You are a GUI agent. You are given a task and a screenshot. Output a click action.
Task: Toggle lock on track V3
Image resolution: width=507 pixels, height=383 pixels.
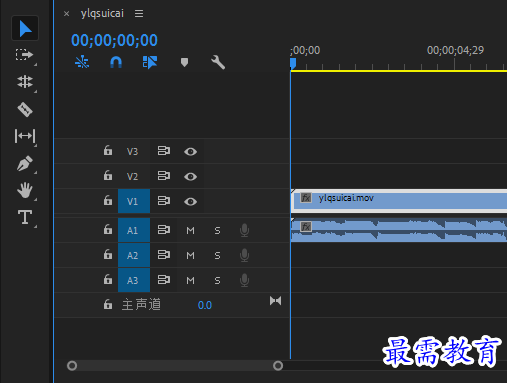click(x=108, y=151)
